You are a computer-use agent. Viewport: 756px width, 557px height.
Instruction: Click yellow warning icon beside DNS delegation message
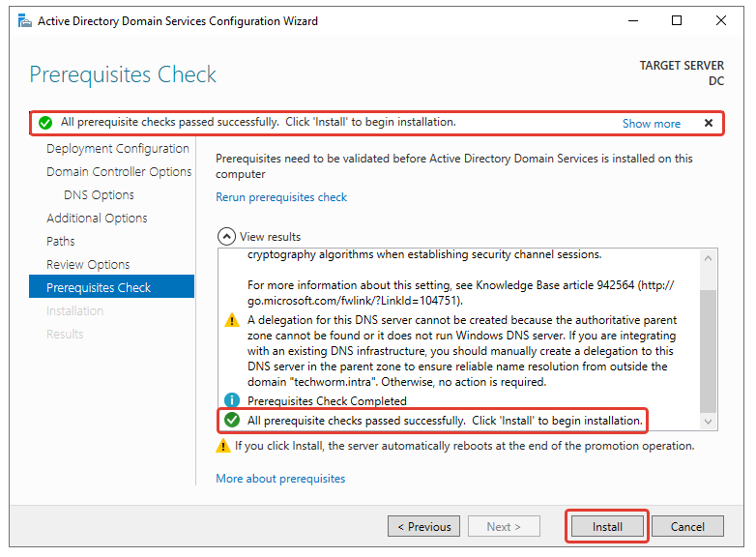(232, 320)
